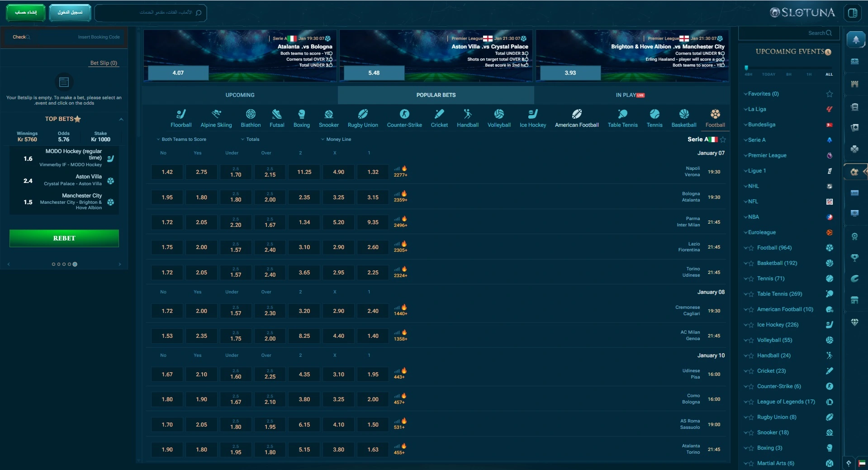Switch to the UPCOMING tab

pyautogui.click(x=240, y=95)
